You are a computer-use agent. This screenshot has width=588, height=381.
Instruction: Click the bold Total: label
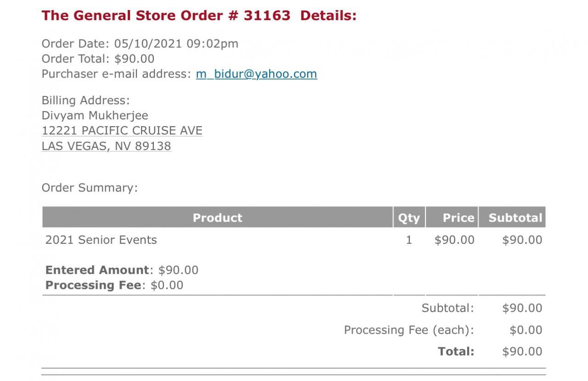click(456, 352)
